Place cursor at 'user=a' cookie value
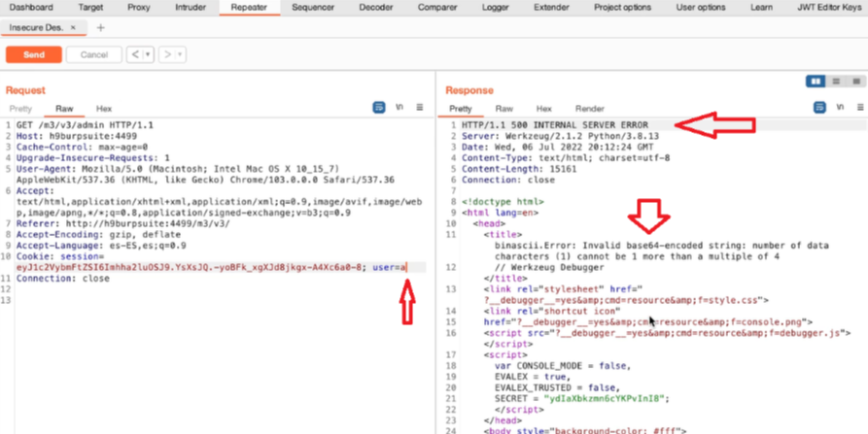This screenshot has width=868, height=434. 389,268
